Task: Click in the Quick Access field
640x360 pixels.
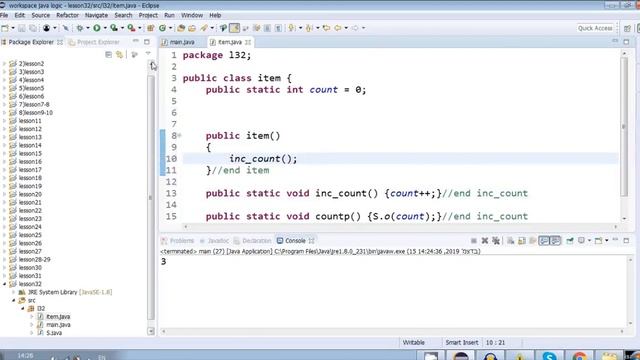Action: [x=595, y=28]
